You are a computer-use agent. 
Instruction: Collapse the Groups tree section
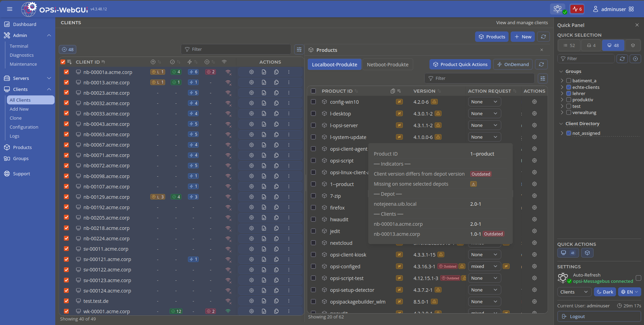[561, 72]
